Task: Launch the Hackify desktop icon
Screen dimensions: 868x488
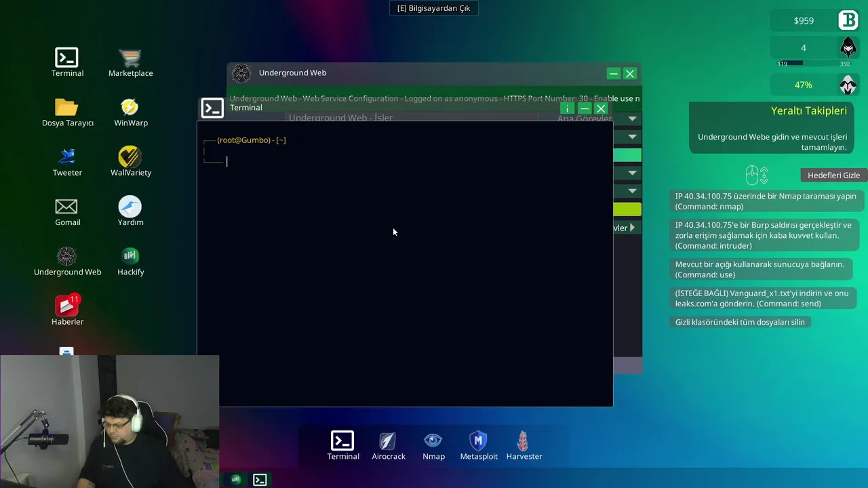Action: point(130,256)
